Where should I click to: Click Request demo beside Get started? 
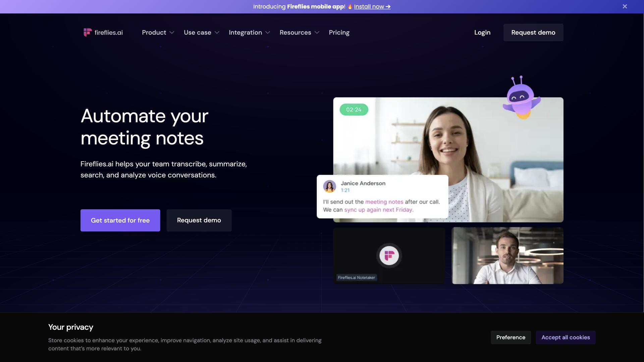point(199,220)
